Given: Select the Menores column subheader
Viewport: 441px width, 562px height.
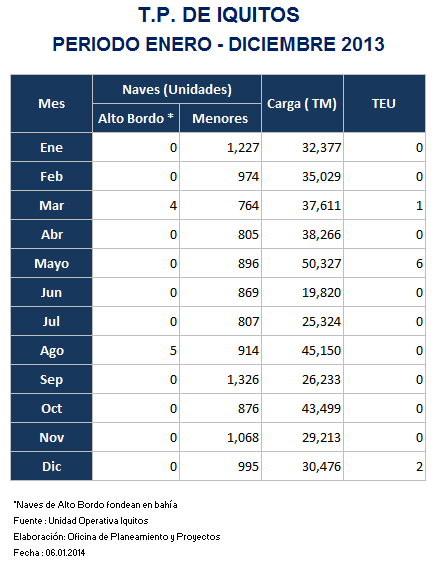Looking at the screenshot, I should click(x=220, y=118).
